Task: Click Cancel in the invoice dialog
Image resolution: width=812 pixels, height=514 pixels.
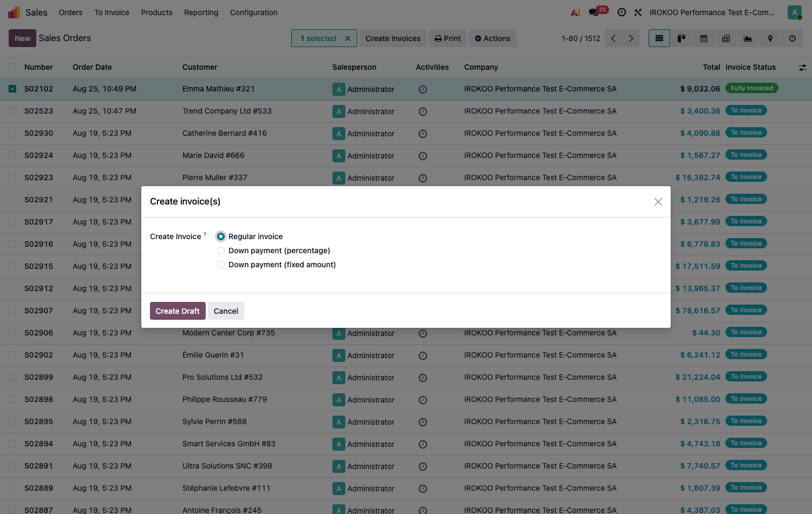Action: pos(226,311)
